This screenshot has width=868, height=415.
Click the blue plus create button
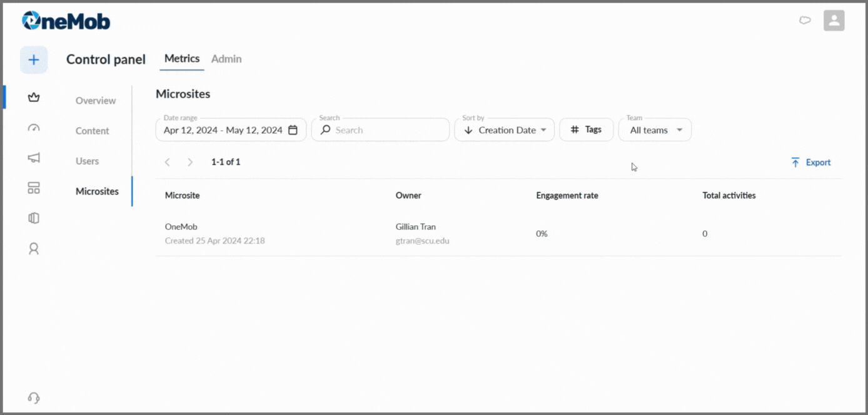(x=34, y=60)
